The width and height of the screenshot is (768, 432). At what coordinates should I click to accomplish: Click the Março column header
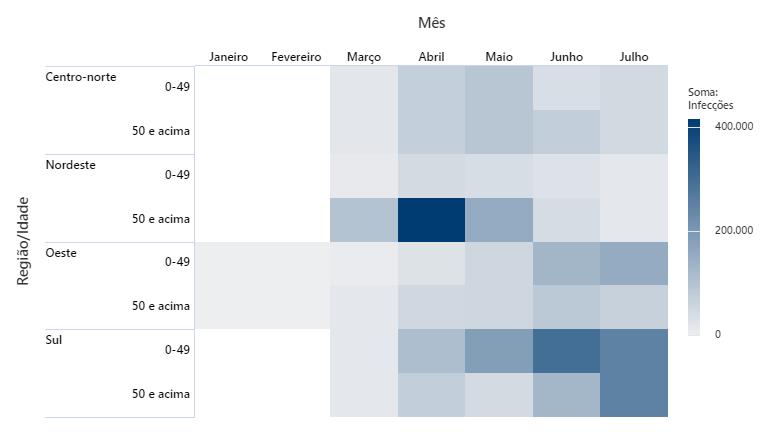pos(363,57)
